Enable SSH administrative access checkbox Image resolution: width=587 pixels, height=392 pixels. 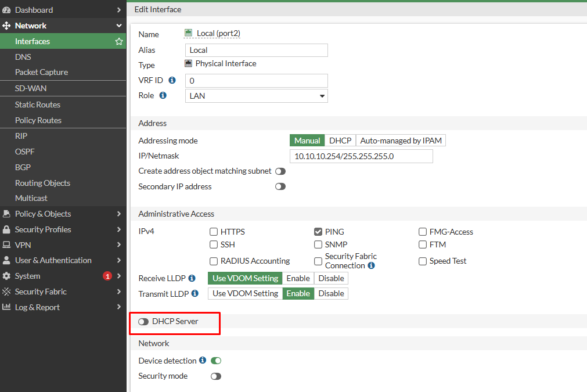[x=214, y=244]
